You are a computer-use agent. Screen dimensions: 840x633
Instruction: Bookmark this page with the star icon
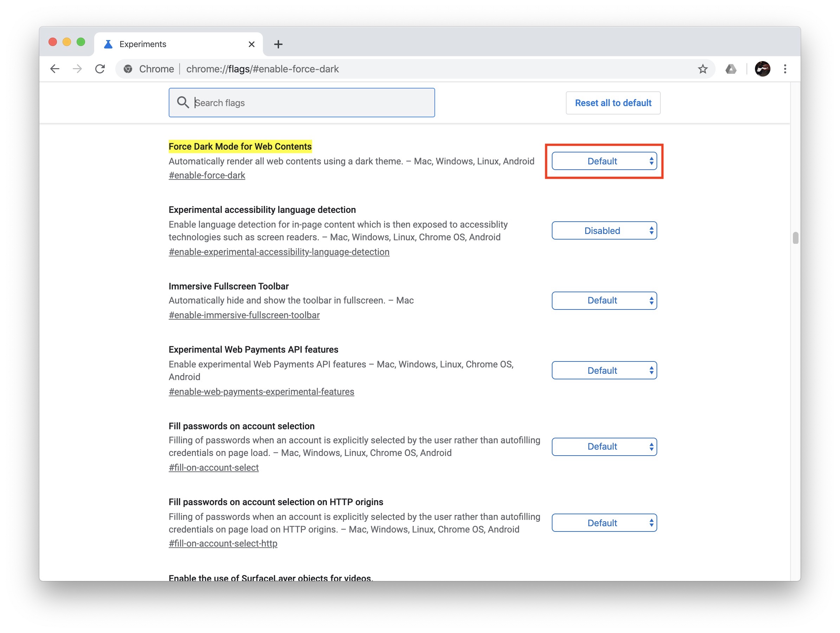(703, 69)
